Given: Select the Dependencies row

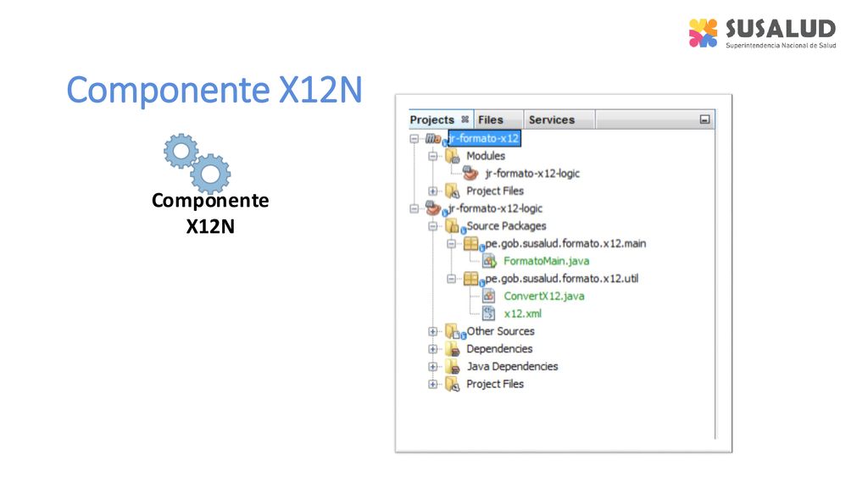Looking at the screenshot, I should pos(499,348).
